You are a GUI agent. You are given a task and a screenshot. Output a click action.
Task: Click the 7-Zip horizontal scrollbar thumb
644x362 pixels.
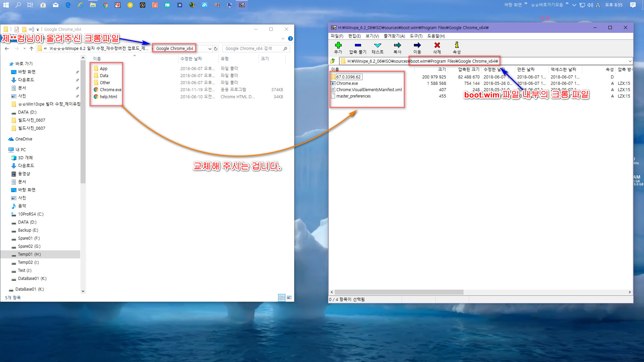coord(399,292)
